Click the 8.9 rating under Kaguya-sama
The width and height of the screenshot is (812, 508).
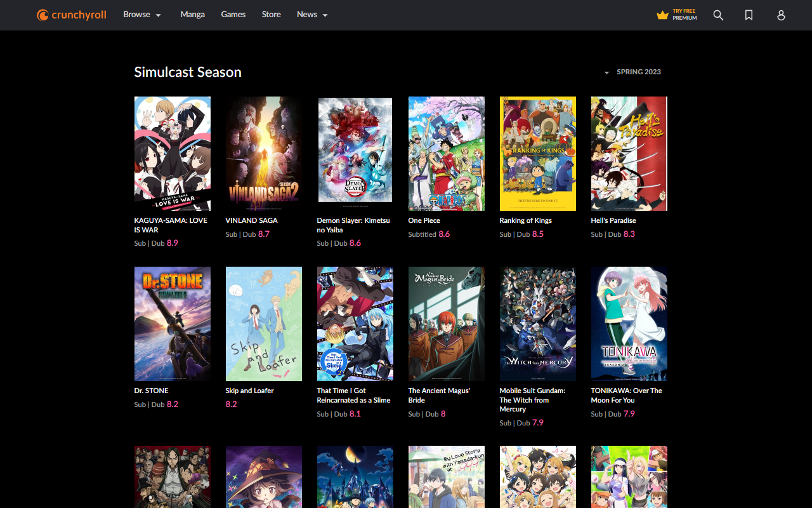click(173, 243)
